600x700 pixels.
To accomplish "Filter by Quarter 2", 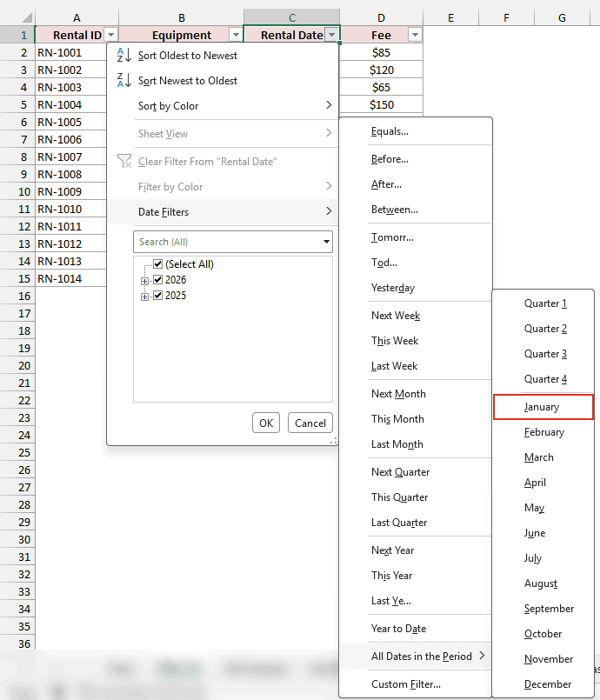I will coord(543,329).
